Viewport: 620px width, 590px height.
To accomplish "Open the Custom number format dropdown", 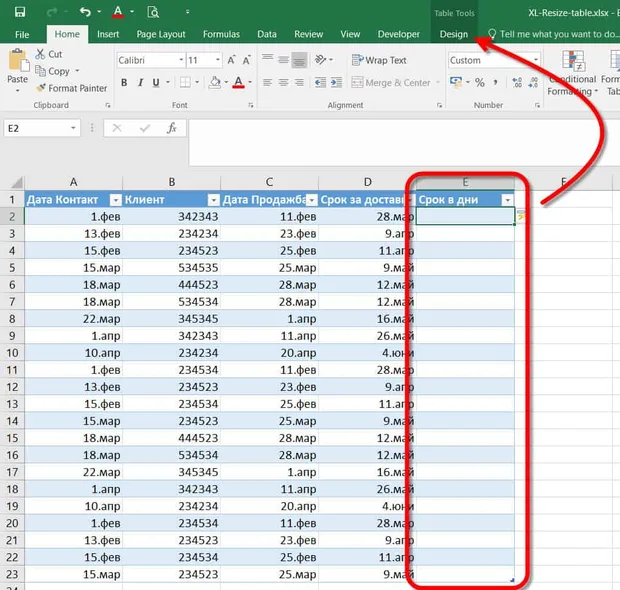I will [x=536, y=60].
